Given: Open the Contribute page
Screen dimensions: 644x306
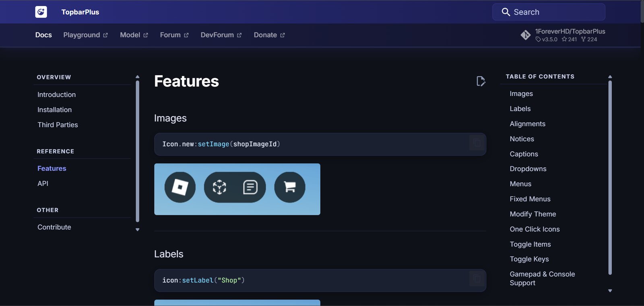Looking at the screenshot, I should coord(54,227).
